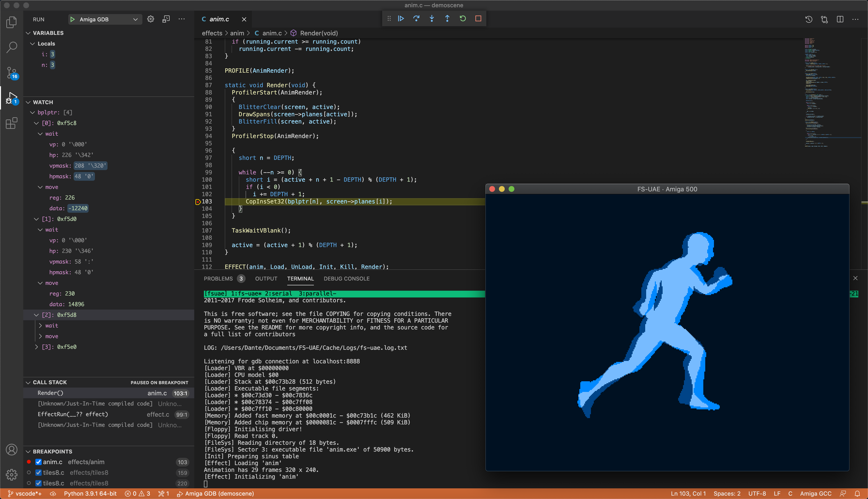Select EffectRun frame in call stack

point(73,414)
